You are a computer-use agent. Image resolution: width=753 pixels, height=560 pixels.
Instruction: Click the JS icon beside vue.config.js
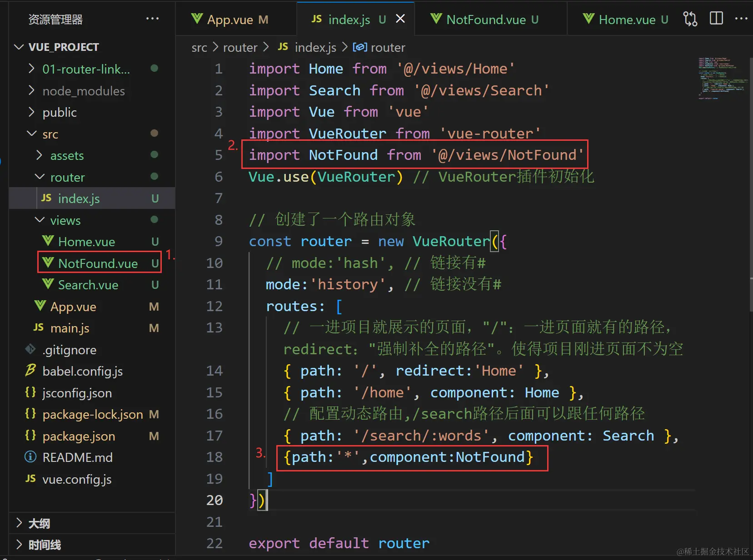coord(30,479)
